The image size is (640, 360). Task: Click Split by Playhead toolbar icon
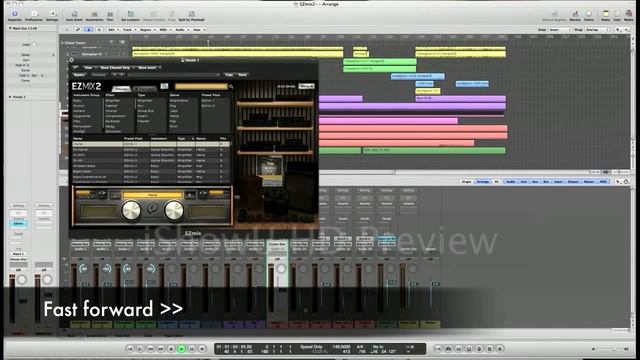(x=191, y=16)
